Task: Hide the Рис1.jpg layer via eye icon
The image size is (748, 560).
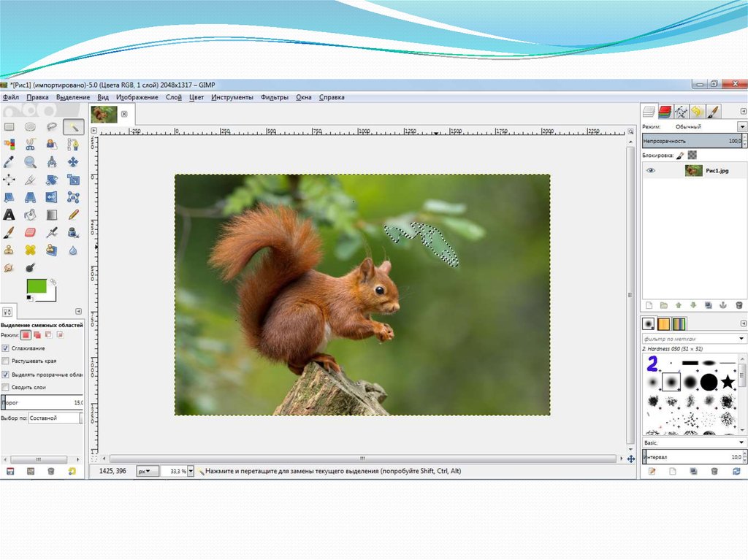Action: pos(651,171)
